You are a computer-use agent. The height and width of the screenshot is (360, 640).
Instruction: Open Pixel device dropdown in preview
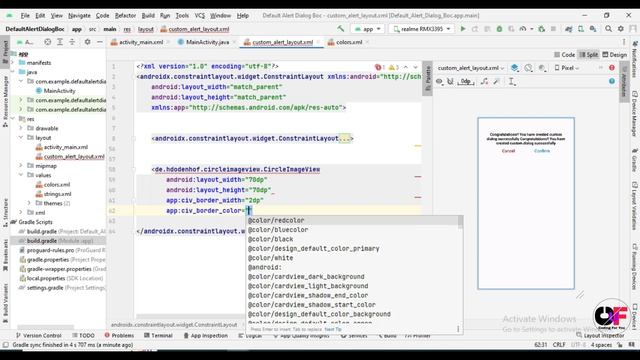567,68
